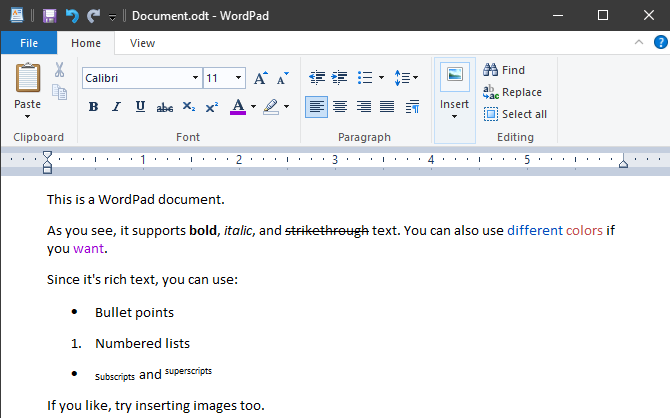This screenshot has width=670, height=418.
Task: Open the Calibri font family dropdown
Action: pyautogui.click(x=194, y=78)
